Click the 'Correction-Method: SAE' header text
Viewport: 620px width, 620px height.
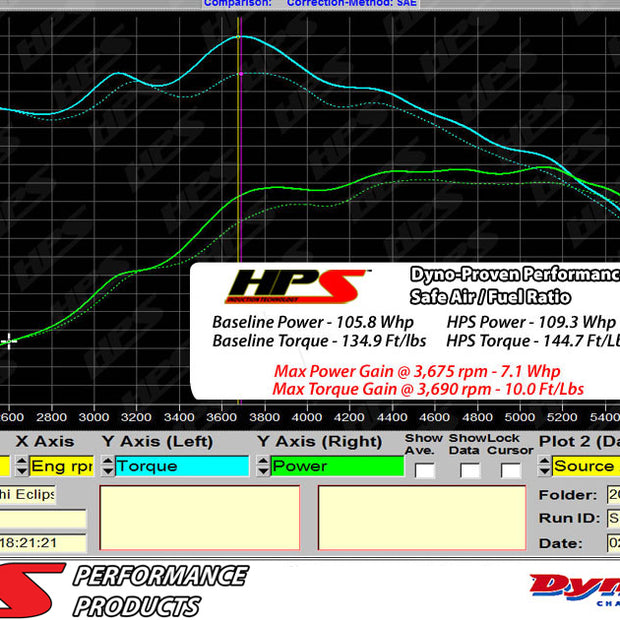pos(352,3)
